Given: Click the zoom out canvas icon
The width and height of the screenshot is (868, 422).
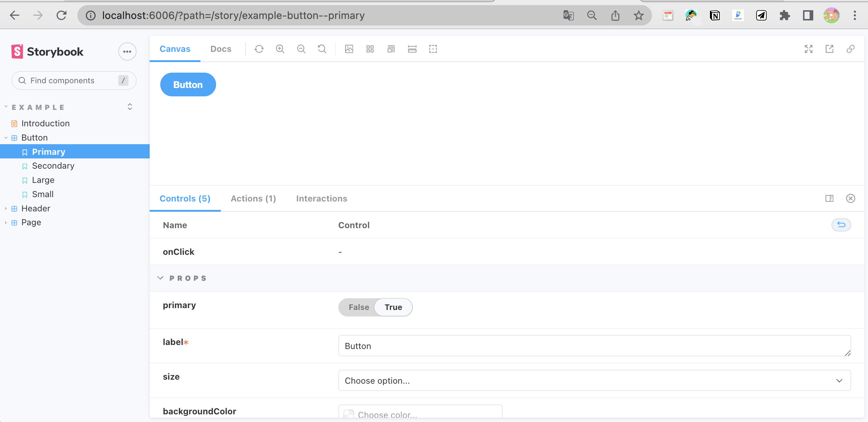Looking at the screenshot, I should point(301,49).
